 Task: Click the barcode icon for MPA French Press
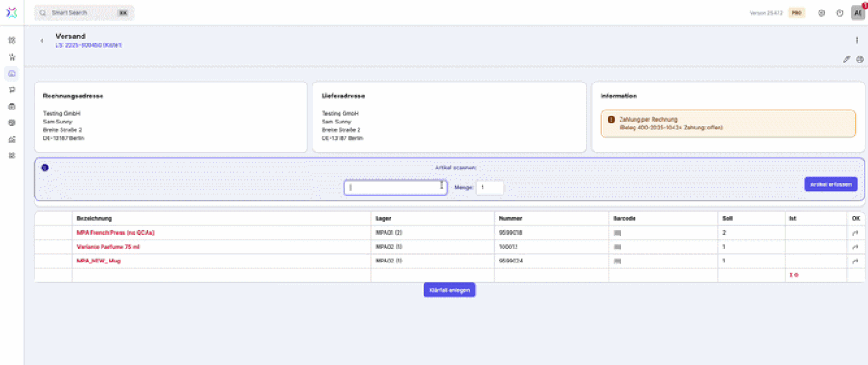click(x=618, y=233)
